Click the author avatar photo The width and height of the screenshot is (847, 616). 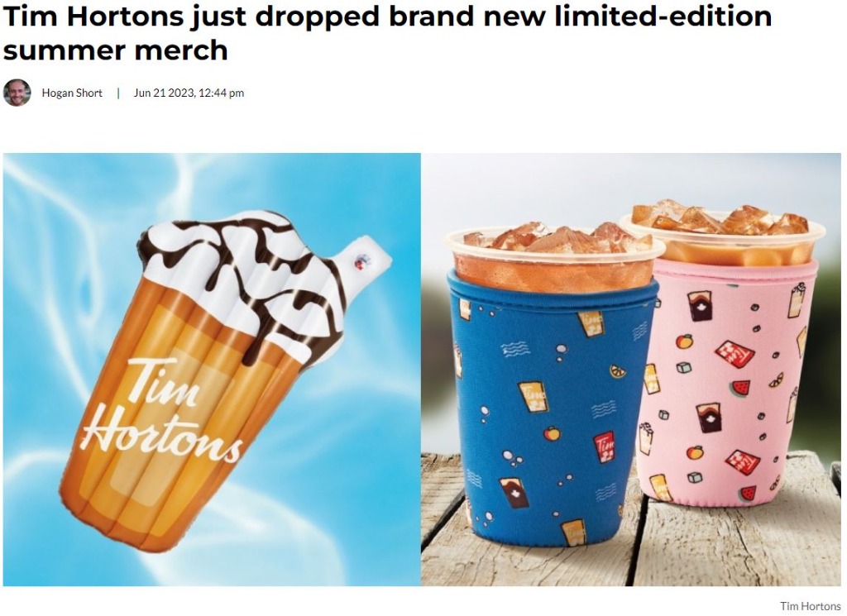[x=17, y=93]
